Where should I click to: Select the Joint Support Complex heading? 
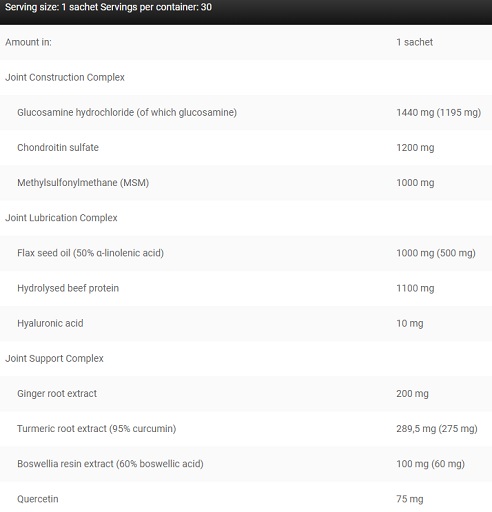(54, 358)
